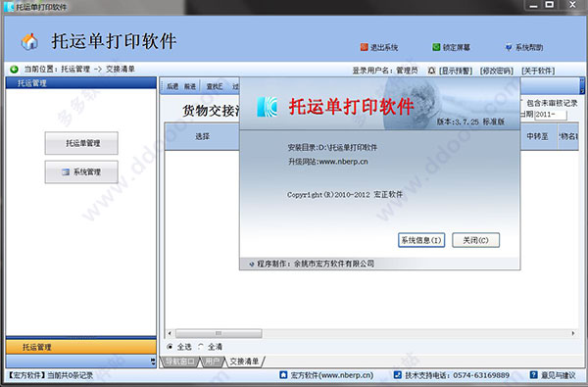
Task: Click the [关于软件] link
Action: pos(538,71)
